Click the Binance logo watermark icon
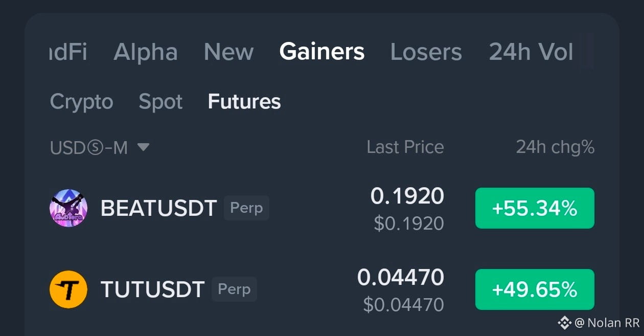The image size is (644, 336). pos(564,323)
